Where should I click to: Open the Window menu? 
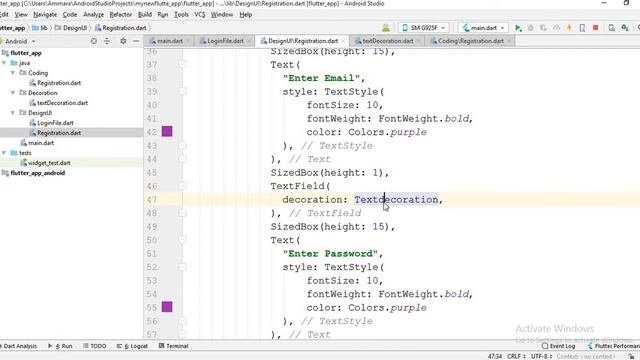(x=222, y=15)
